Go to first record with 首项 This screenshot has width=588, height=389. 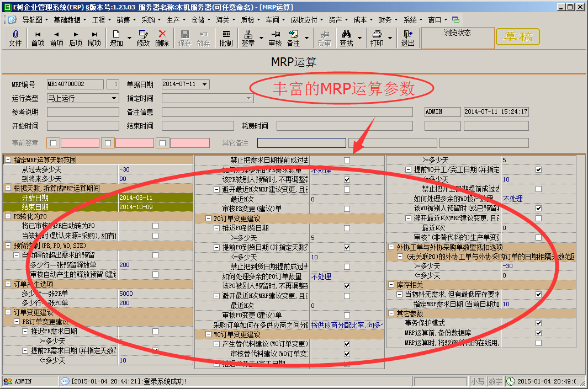38,38
